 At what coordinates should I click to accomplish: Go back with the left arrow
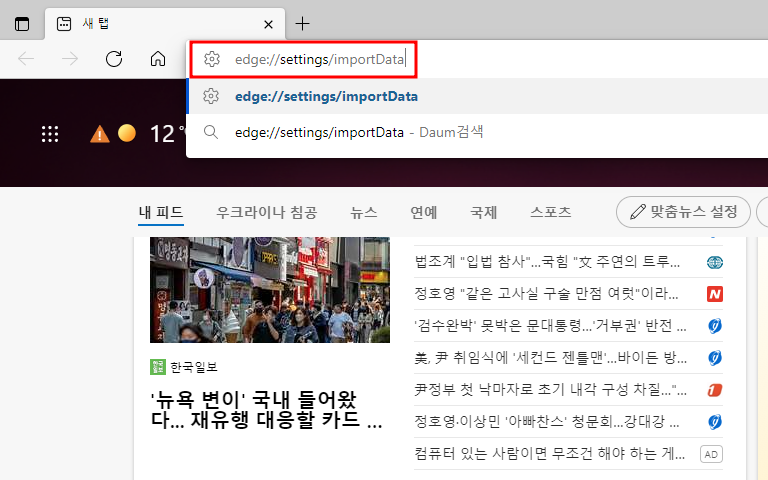(x=26, y=59)
